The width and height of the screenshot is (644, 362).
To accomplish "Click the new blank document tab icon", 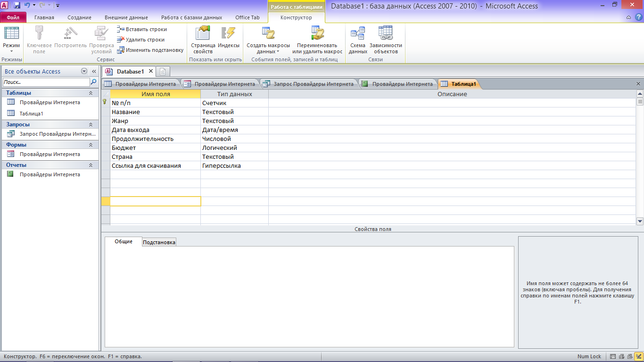I will coord(163,72).
